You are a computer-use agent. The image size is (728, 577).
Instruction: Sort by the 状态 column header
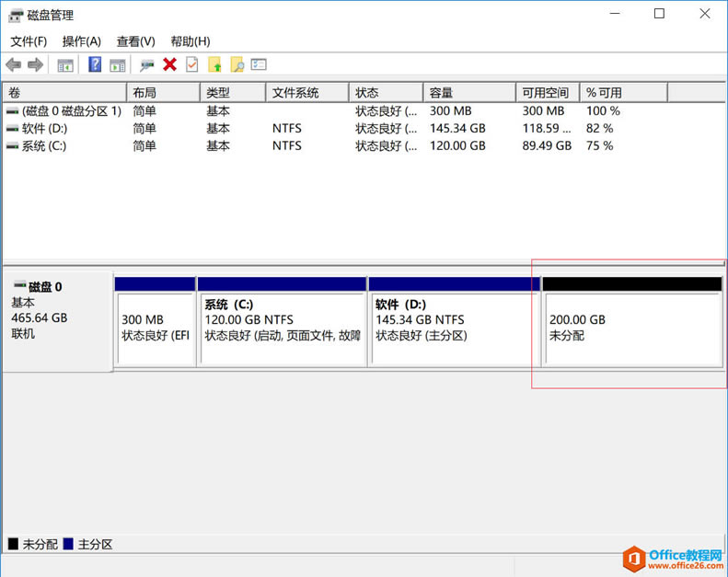(387, 92)
